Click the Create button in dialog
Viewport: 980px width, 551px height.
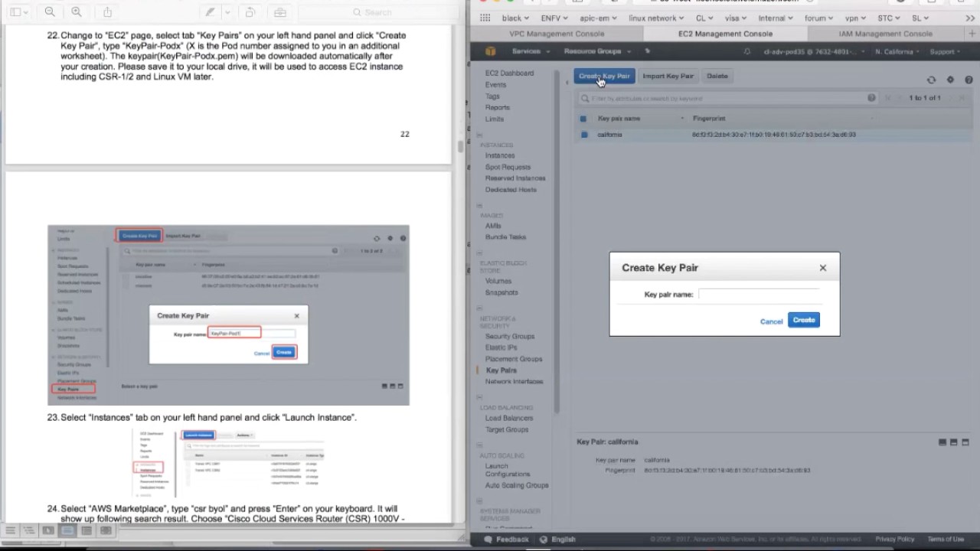pyautogui.click(x=804, y=320)
